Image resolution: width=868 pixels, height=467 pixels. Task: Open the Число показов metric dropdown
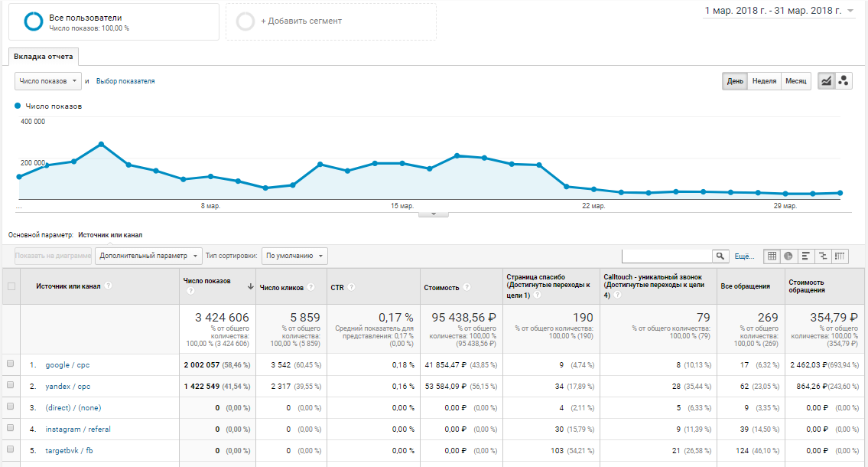tap(47, 81)
